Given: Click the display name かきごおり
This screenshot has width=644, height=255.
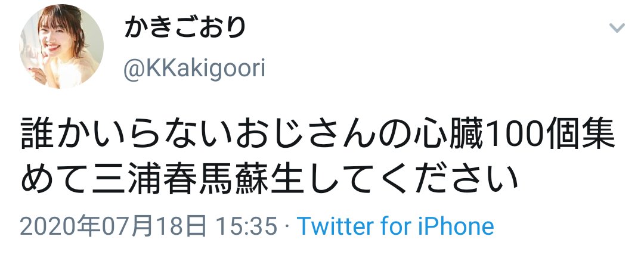Looking at the screenshot, I should tap(185, 27).
